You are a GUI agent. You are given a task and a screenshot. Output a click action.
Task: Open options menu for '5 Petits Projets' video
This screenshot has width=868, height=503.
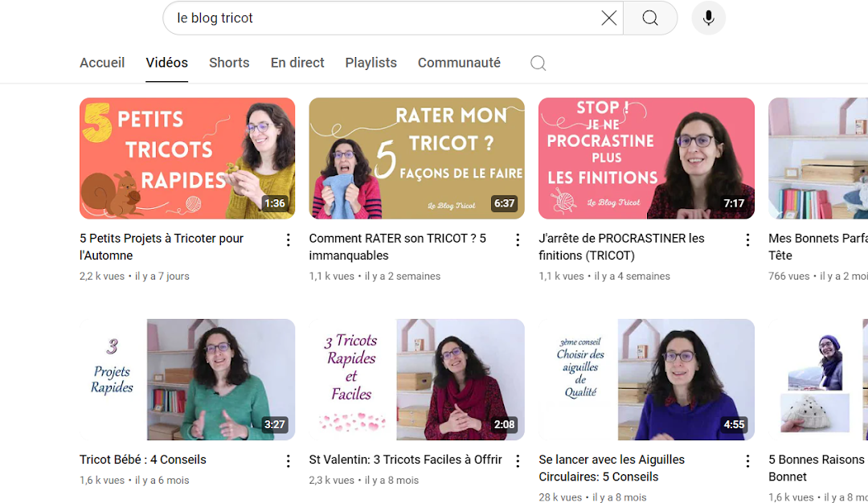288,239
